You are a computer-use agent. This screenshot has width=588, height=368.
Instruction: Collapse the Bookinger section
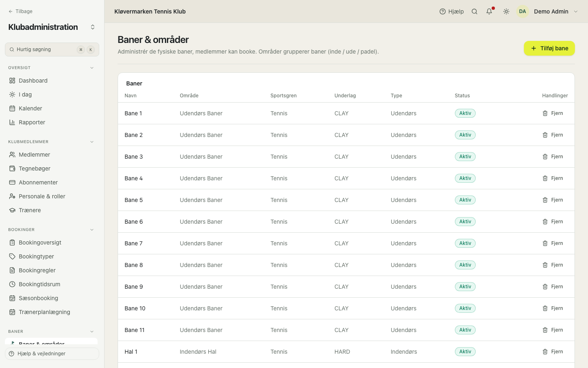(92, 230)
